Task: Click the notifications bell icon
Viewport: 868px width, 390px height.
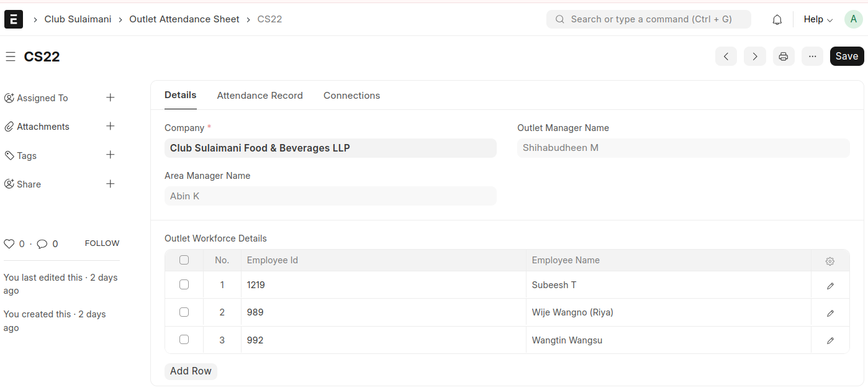Action: [x=777, y=20]
